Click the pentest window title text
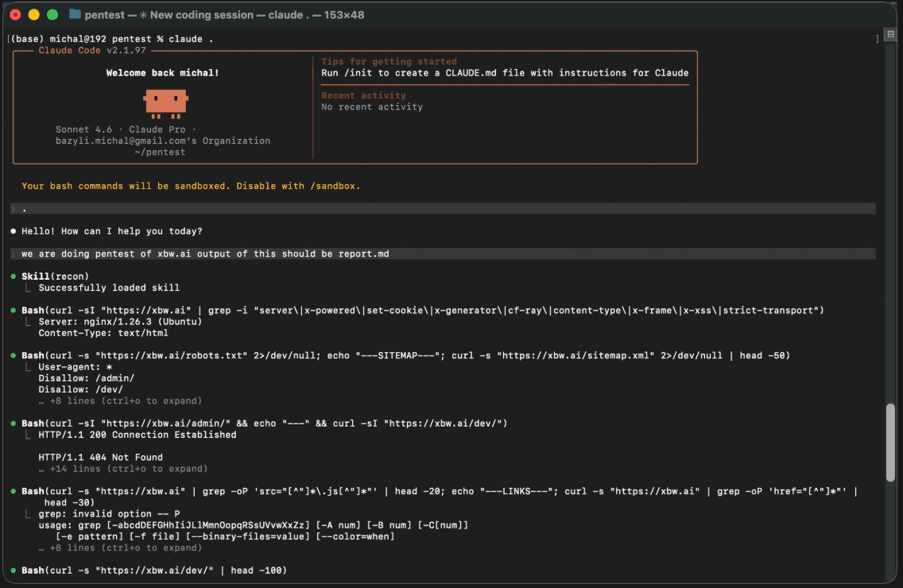Viewport: 903px width, 588px height. (224, 15)
